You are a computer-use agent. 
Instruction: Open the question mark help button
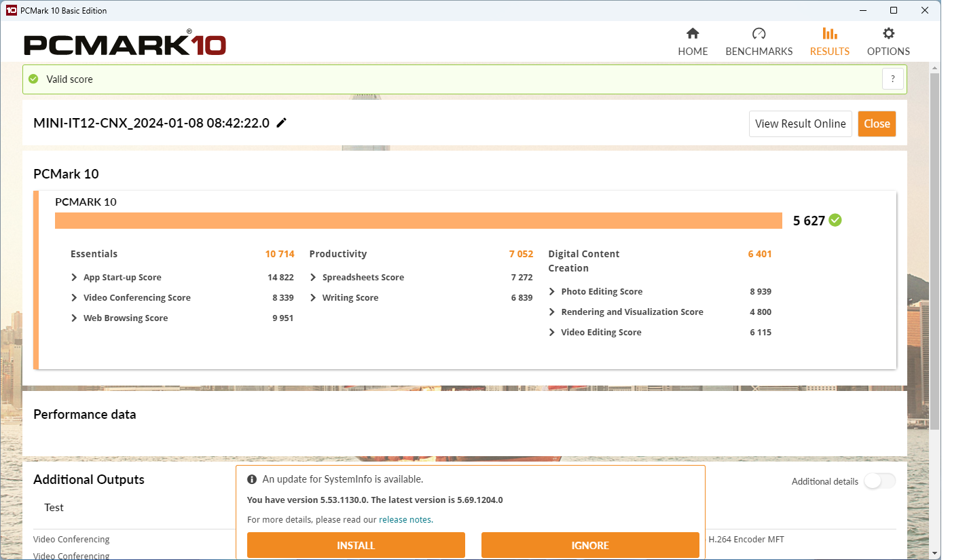(893, 79)
